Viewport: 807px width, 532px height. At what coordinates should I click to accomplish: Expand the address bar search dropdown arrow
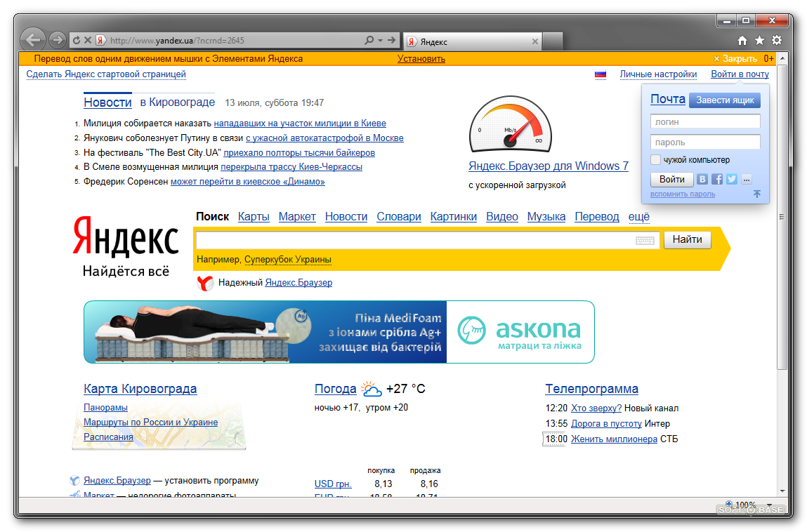click(380, 41)
